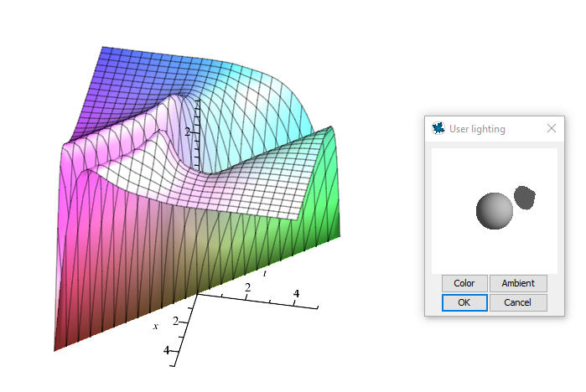The width and height of the screenshot is (586, 392).
Task: Click the Ambient button
Action: point(518,283)
